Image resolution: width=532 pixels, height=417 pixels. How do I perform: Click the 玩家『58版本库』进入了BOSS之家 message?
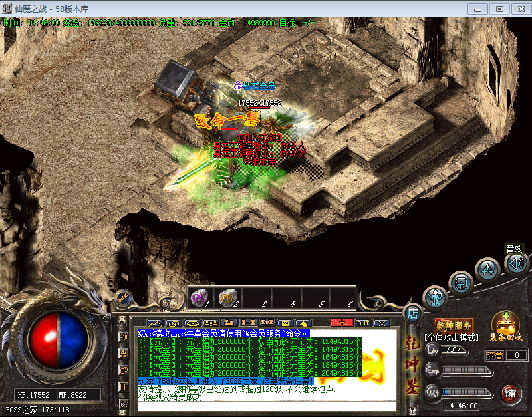225,381
